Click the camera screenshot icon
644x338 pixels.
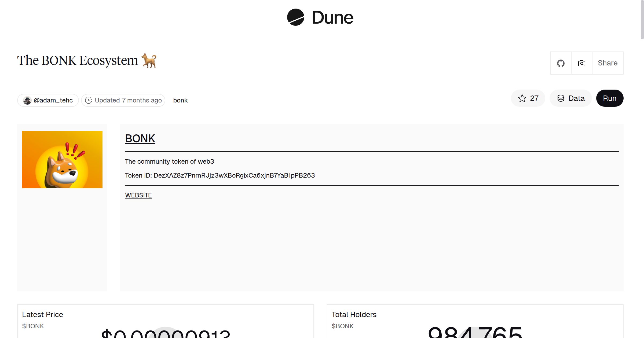[x=581, y=63]
